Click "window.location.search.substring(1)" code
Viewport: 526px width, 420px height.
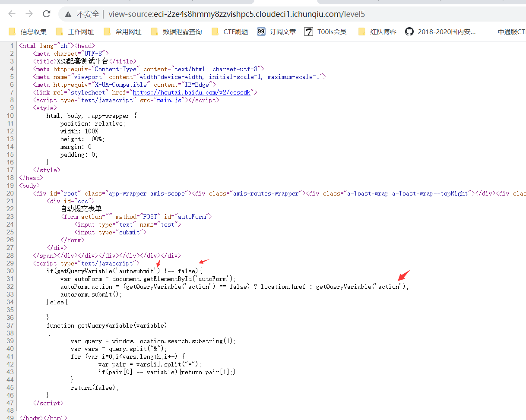[x=172, y=341]
